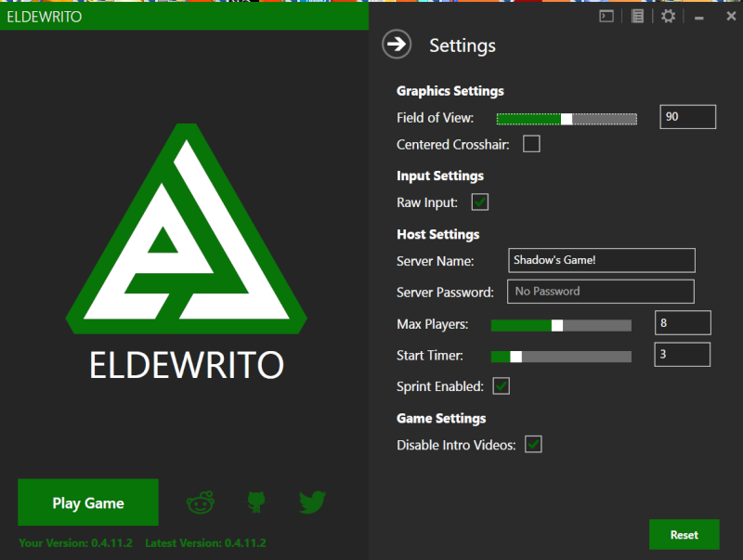Image resolution: width=743 pixels, height=560 pixels.
Task: Click the ELDEWRITO title bar text
Action: pyautogui.click(x=44, y=17)
